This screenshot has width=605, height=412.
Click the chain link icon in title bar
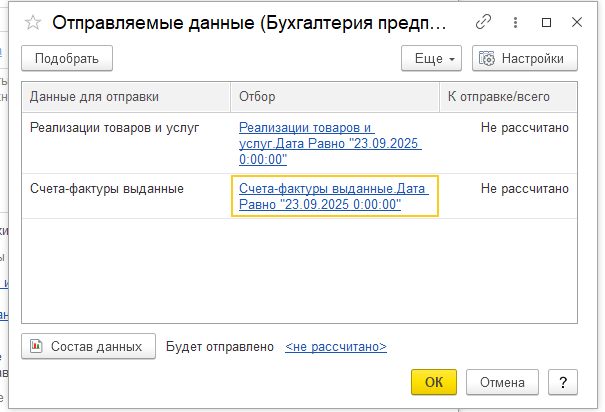[512, 21]
